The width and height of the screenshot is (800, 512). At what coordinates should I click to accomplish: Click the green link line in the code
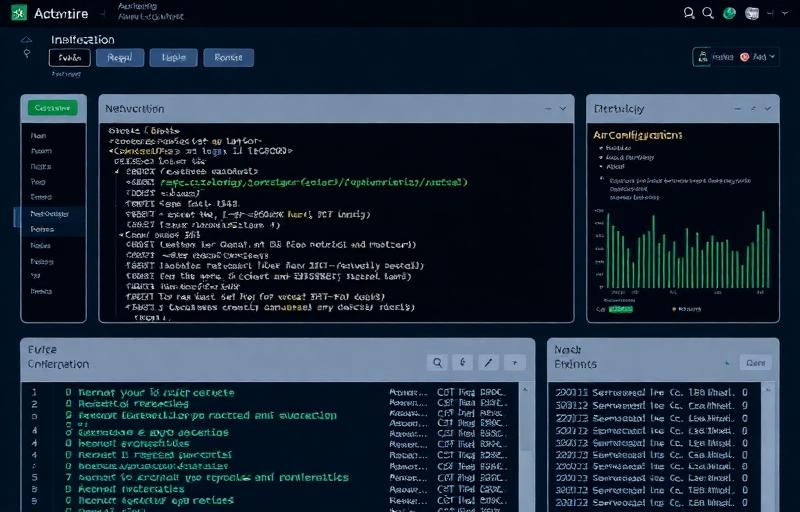314,182
